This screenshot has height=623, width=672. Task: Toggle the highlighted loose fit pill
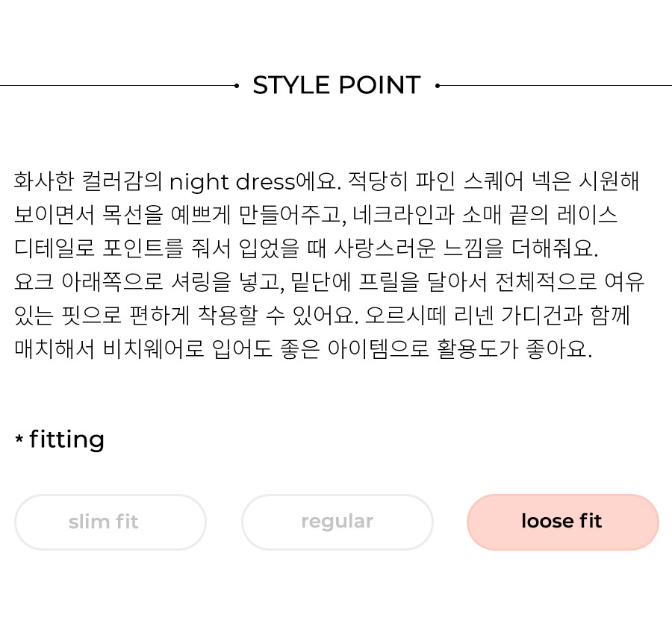point(563,522)
